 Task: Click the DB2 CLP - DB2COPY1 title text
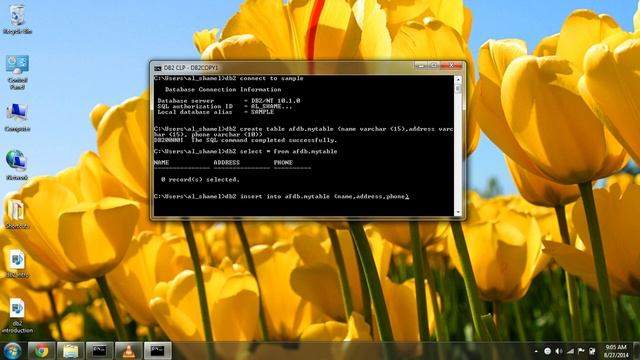pyautogui.click(x=191, y=67)
